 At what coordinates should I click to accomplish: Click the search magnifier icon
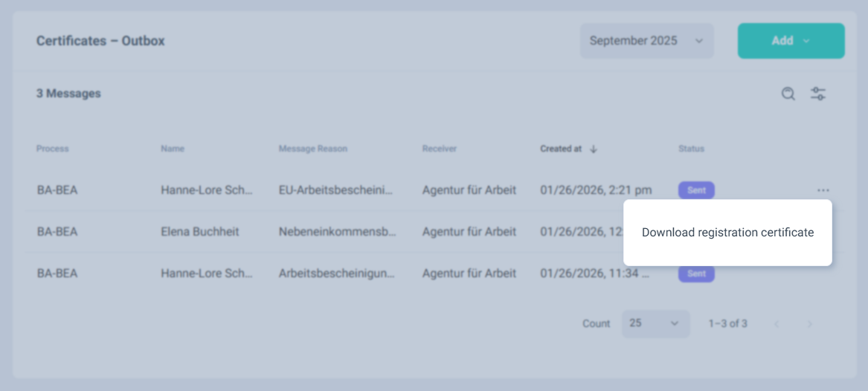788,94
